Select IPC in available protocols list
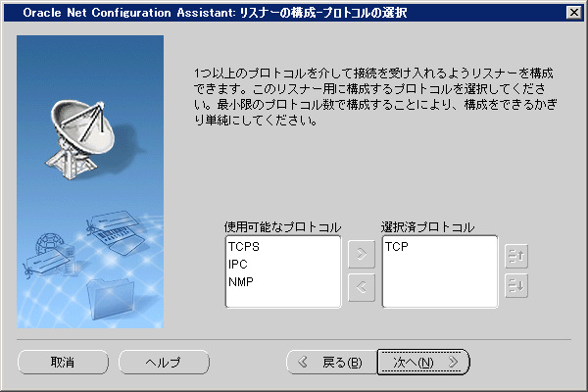 [236, 264]
